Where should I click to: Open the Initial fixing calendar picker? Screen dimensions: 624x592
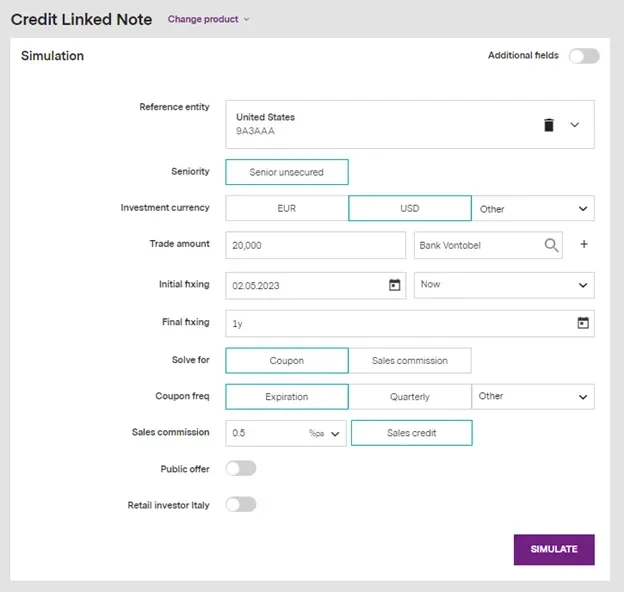(x=394, y=285)
